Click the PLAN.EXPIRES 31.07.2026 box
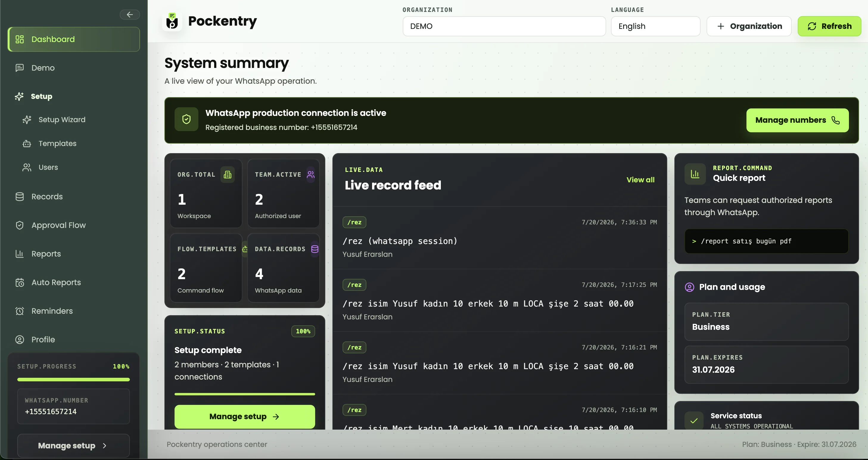 pos(766,365)
